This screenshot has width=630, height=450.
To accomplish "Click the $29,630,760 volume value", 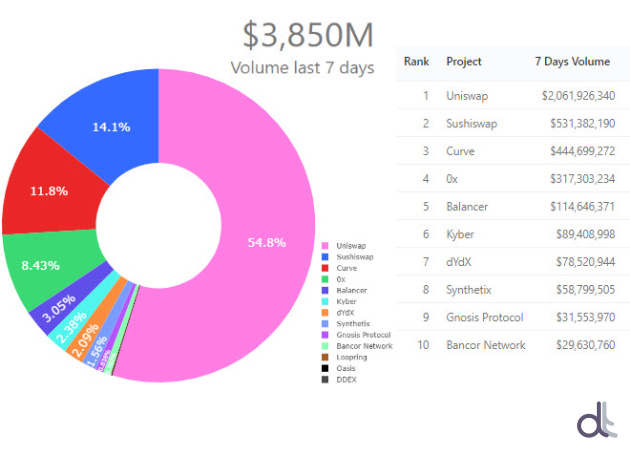I will tap(585, 346).
